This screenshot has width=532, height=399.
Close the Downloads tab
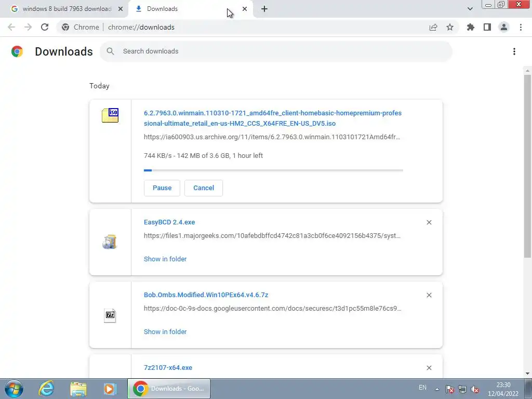click(245, 9)
